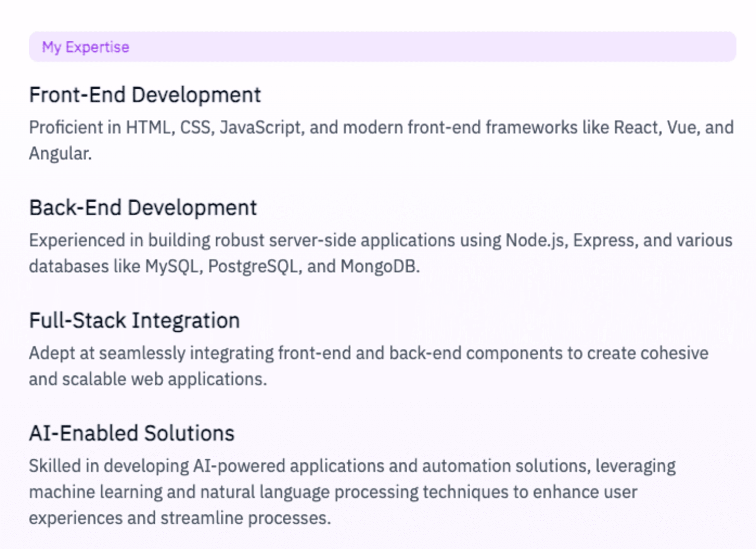Click the Front-End Development heading

[x=145, y=95]
